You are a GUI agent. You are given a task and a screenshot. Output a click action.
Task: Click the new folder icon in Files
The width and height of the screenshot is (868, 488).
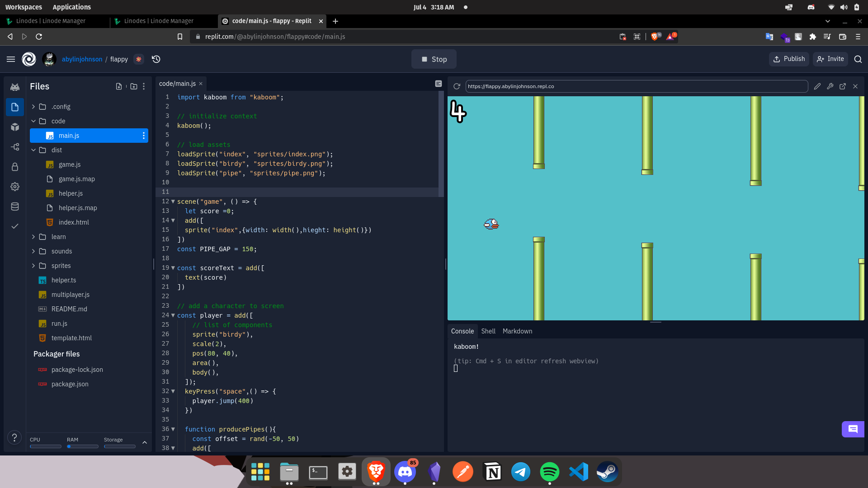[x=134, y=86]
